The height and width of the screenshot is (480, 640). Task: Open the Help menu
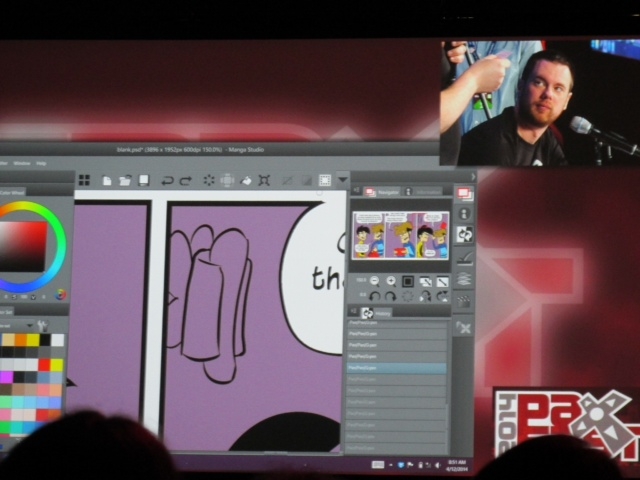click(x=41, y=163)
